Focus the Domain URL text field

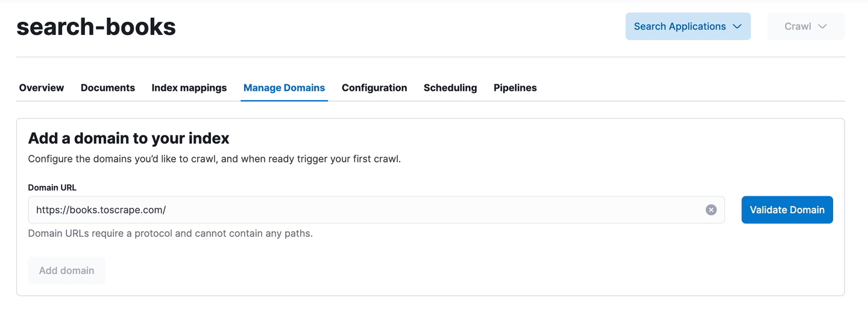362,210
